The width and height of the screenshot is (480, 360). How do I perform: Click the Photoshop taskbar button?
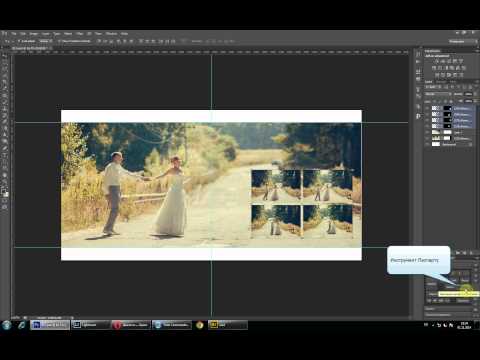click(50, 325)
